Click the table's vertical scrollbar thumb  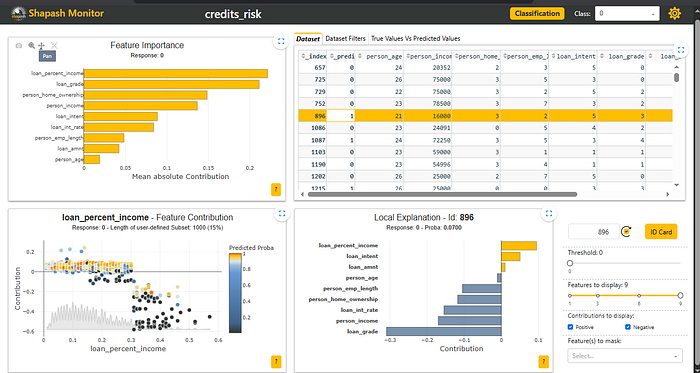[677, 78]
